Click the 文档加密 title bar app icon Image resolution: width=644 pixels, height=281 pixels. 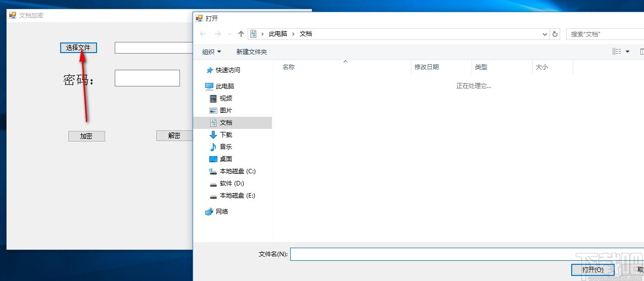coord(13,15)
